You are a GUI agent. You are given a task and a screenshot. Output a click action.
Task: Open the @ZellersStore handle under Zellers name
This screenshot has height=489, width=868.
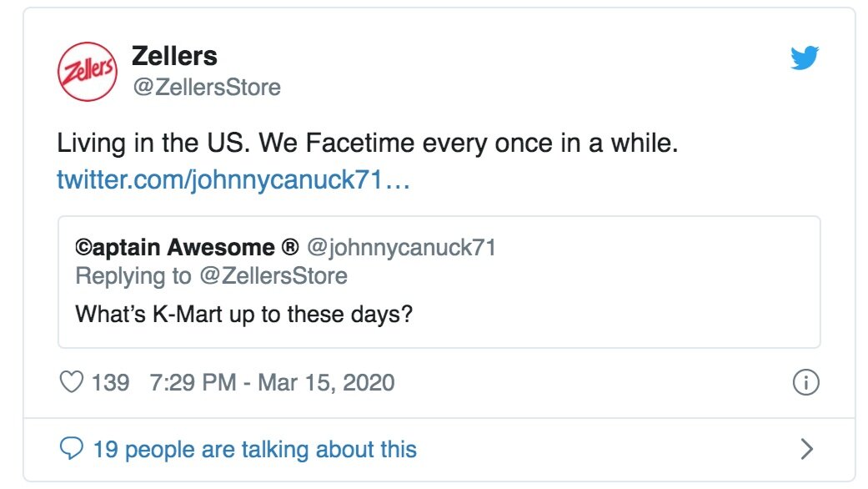[x=207, y=87]
